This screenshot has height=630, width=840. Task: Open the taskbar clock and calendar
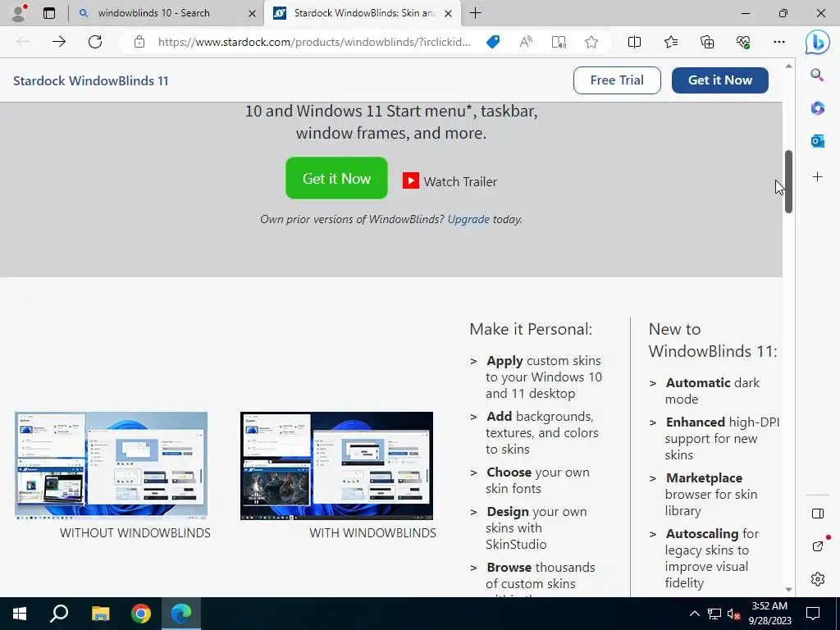[769, 614]
